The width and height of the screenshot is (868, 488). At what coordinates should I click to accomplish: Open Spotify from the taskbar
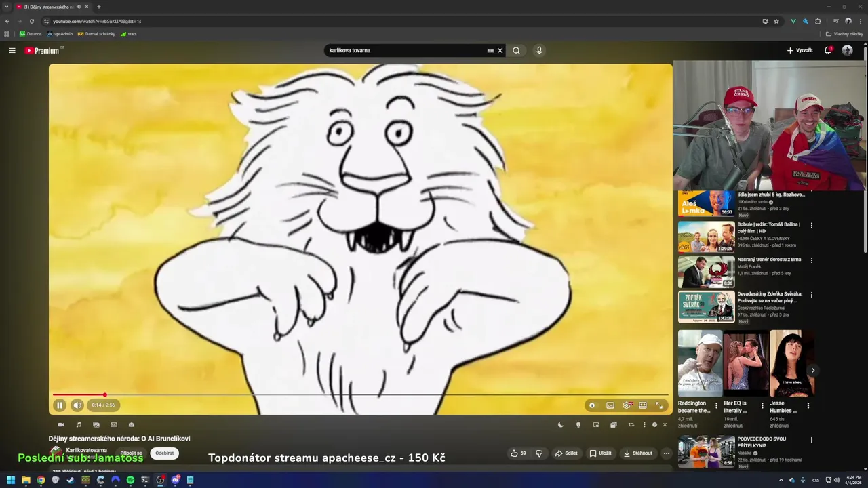[131, 480]
